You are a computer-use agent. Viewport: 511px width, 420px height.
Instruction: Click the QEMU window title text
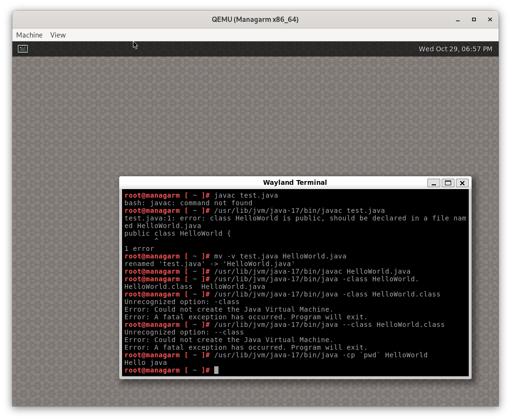(x=255, y=19)
